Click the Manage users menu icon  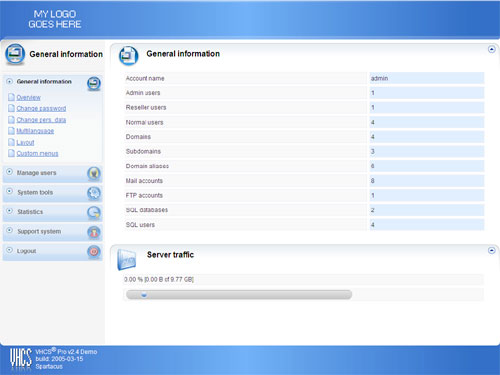[94, 174]
